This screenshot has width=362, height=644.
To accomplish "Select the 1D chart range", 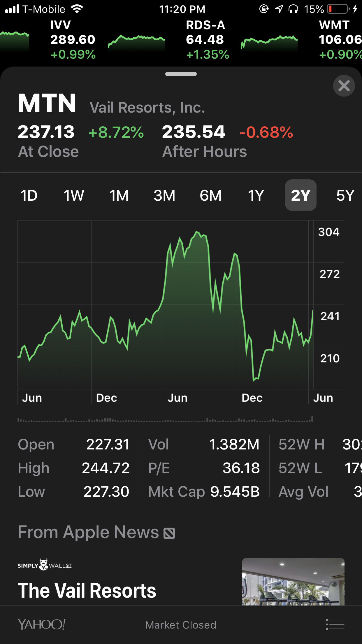I will point(29,195).
